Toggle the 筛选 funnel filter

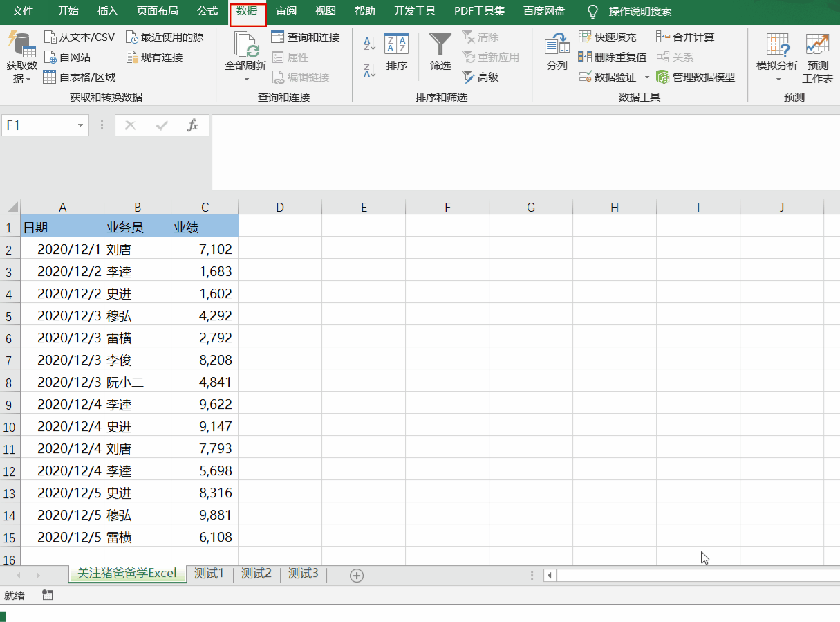(440, 52)
